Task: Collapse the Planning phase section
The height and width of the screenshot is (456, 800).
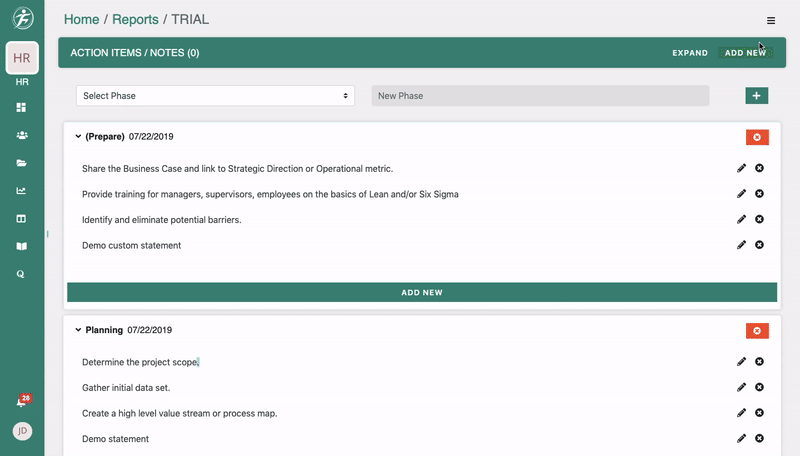Action: tap(78, 330)
